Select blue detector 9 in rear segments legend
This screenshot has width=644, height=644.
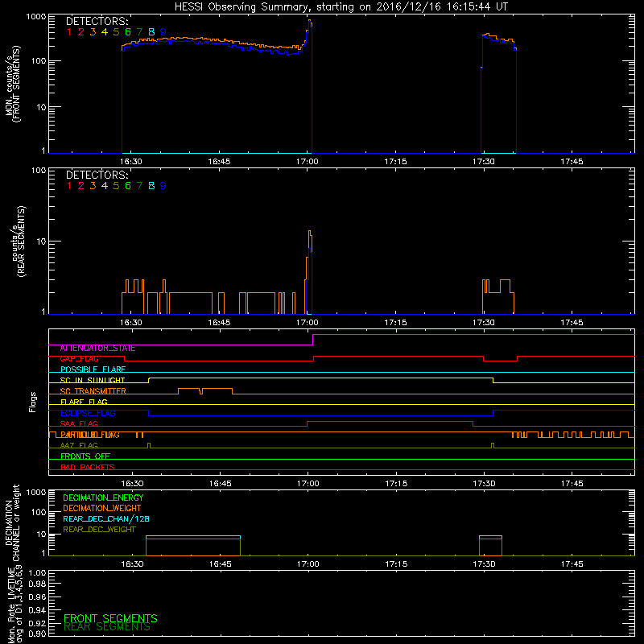(163, 186)
